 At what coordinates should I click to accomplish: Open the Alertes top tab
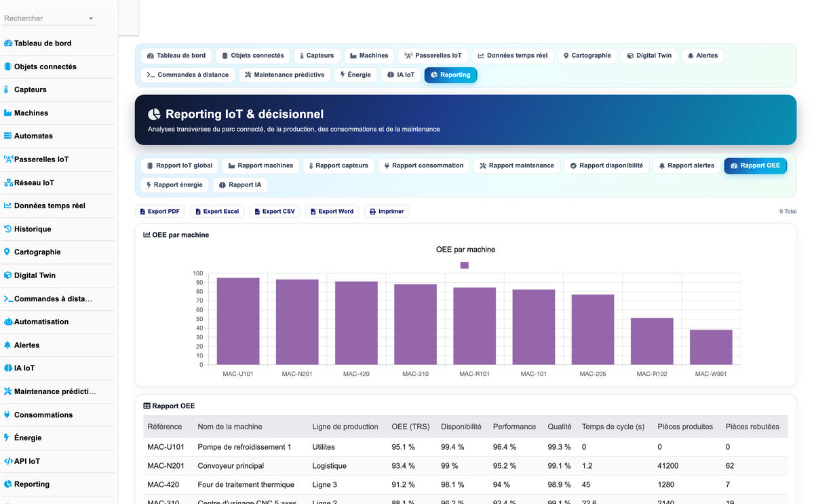[702, 56]
